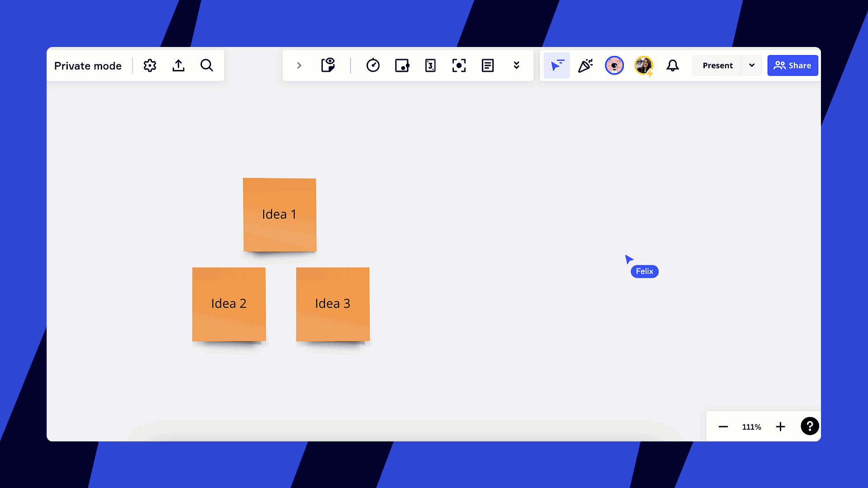868x488 pixels.
Task: Select the Idea 1 sticky note
Action: tap(279, 215)
